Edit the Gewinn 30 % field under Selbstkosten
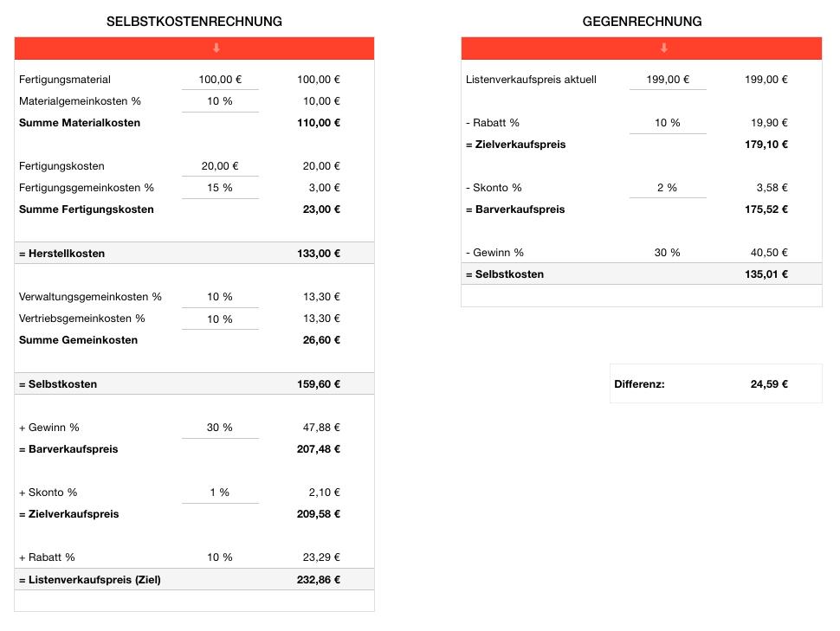The height and width of the screenshot is (631, 840). point(220,427)
